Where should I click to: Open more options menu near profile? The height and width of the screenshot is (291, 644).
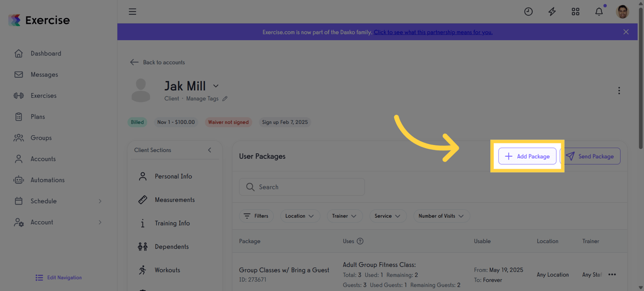[x=619, y=90]
